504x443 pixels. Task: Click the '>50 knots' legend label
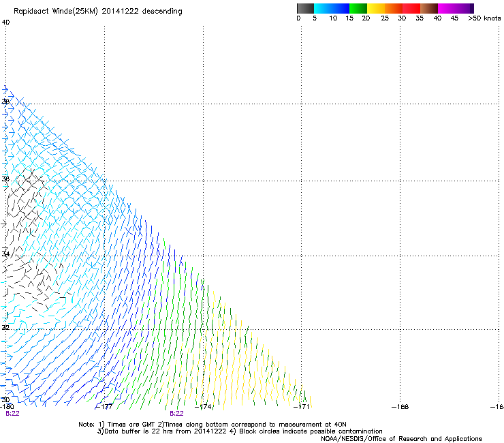[x=484, y=18]
